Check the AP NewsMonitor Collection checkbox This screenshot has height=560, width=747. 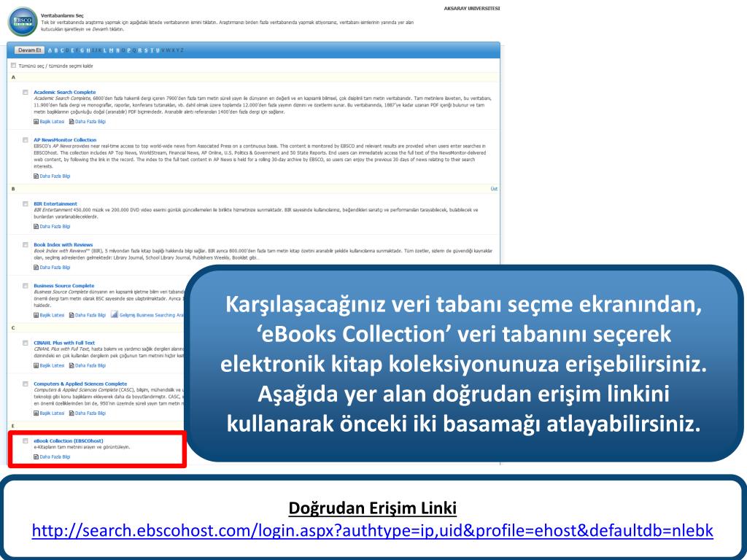pyautogui.click(x=26, y=140)
